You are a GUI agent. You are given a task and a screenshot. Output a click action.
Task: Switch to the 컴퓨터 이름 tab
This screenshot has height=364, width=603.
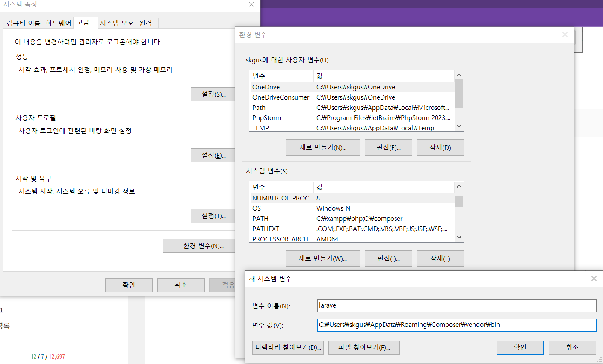pyautogui.click(x=24, y=23)
